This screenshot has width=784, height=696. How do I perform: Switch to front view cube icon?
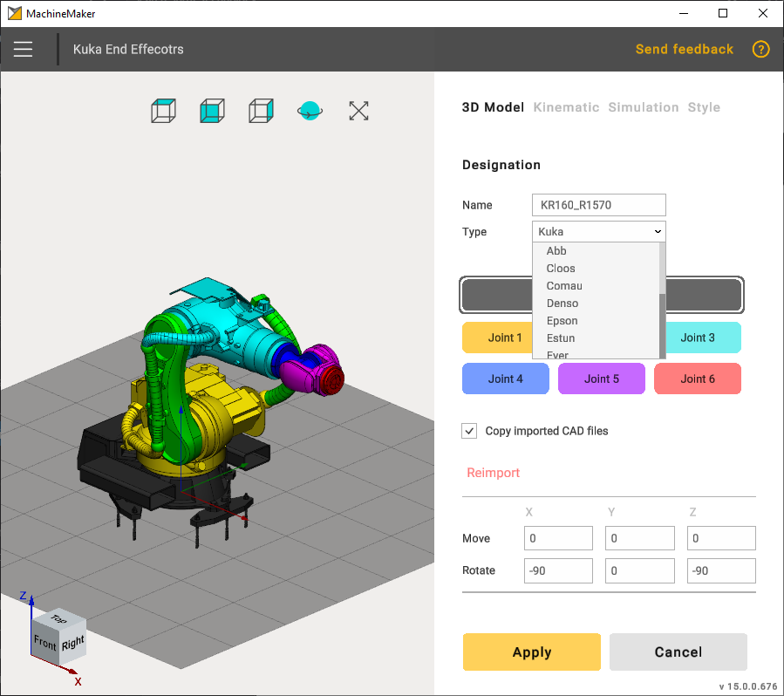pos(212,111)
